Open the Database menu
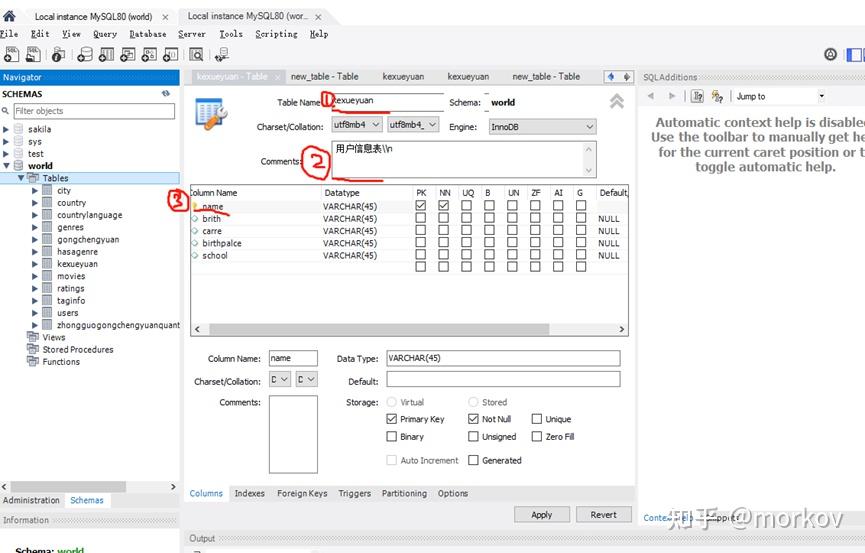Viewport: 865px width, 553px height. coord(148,34)
